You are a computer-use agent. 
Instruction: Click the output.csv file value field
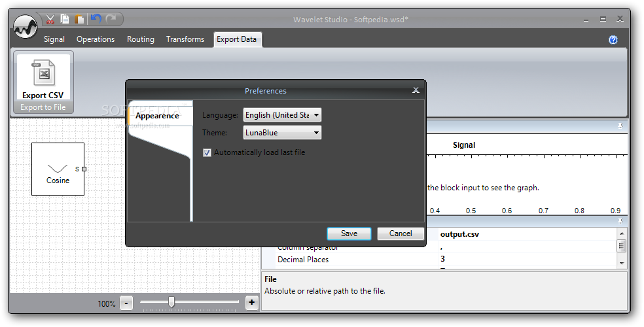[x=528, y=234]
